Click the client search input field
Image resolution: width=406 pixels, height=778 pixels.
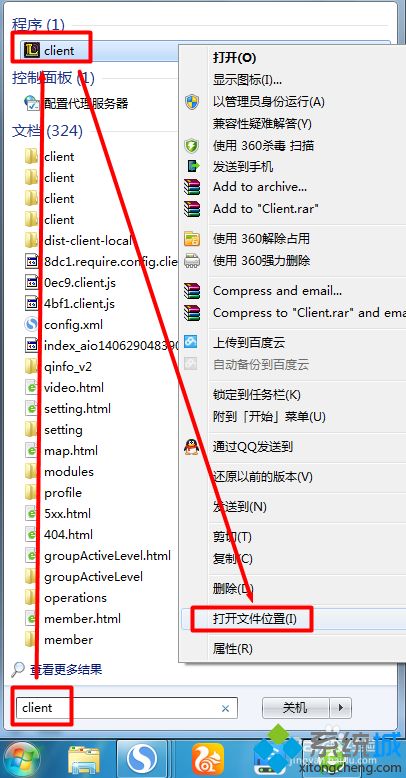point(127,708)
